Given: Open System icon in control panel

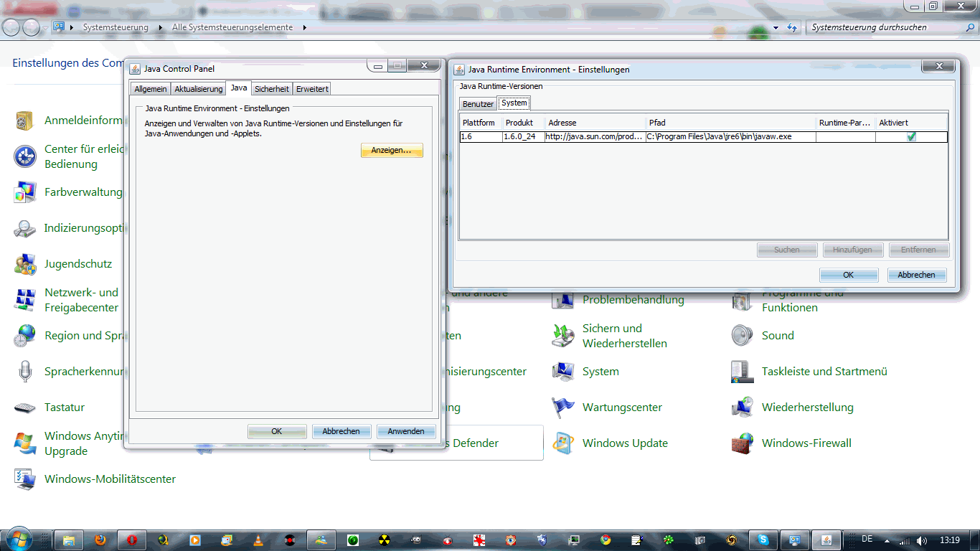Looking at the screenshot, I should [x=563, y=372].
